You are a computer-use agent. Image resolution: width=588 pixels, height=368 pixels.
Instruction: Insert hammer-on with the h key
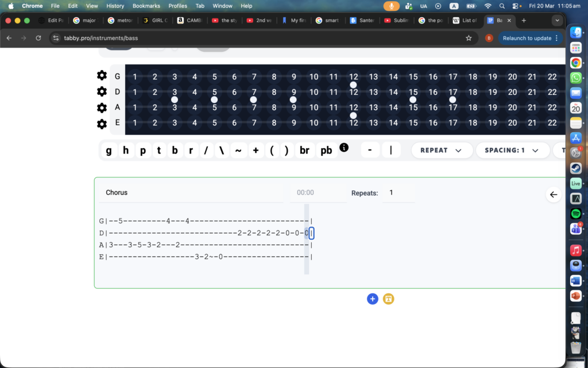coord(126,151)
